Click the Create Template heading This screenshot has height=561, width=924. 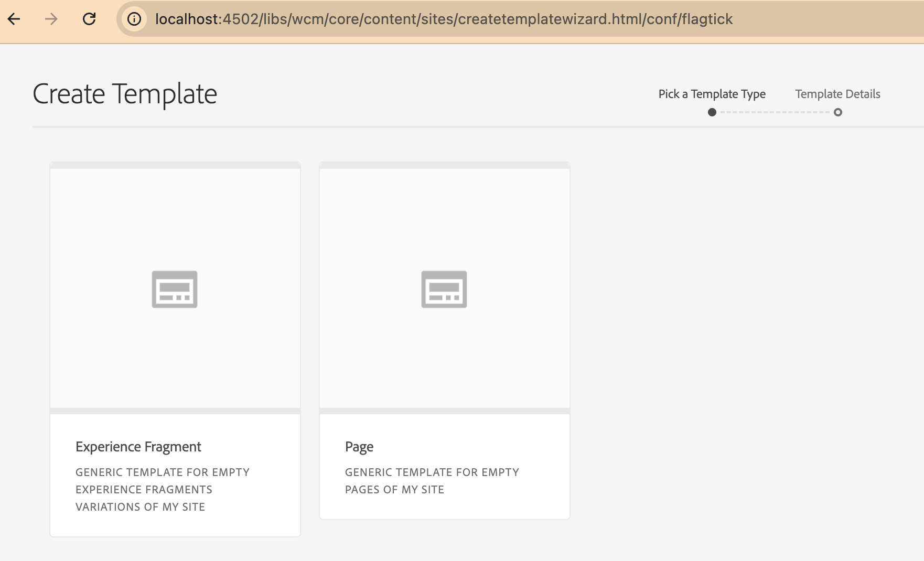point(125,94)
